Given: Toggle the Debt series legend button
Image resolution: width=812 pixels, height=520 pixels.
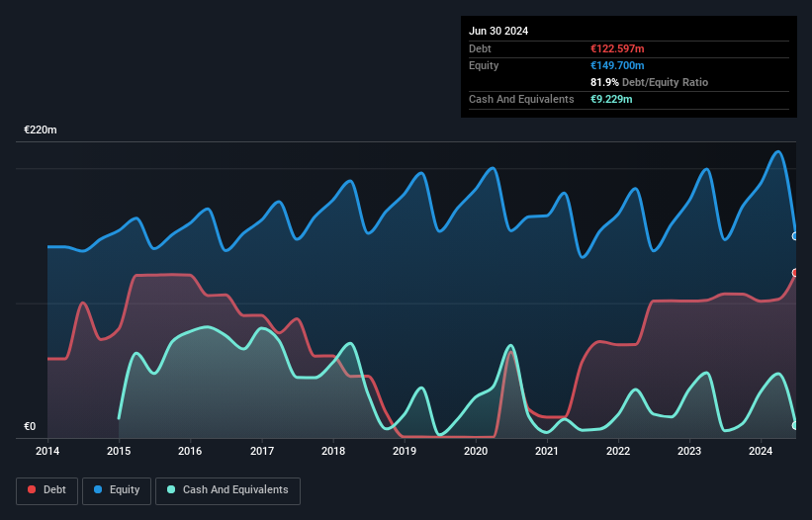Looking at the screenshot, I should click(x=47, y=490).
